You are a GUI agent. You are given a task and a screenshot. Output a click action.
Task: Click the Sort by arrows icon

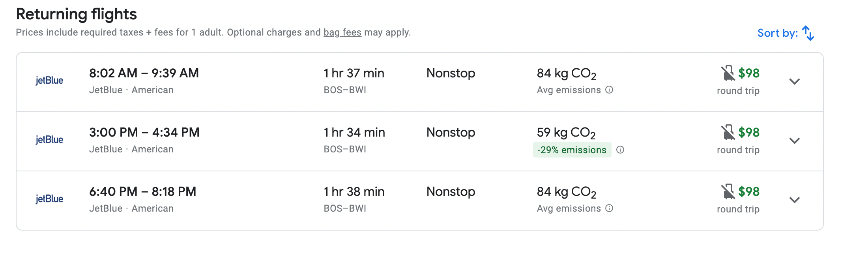click(x=808, y=33)
